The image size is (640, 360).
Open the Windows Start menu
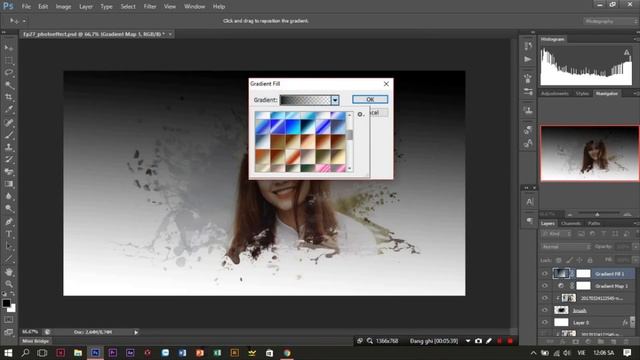coord(8,353)
